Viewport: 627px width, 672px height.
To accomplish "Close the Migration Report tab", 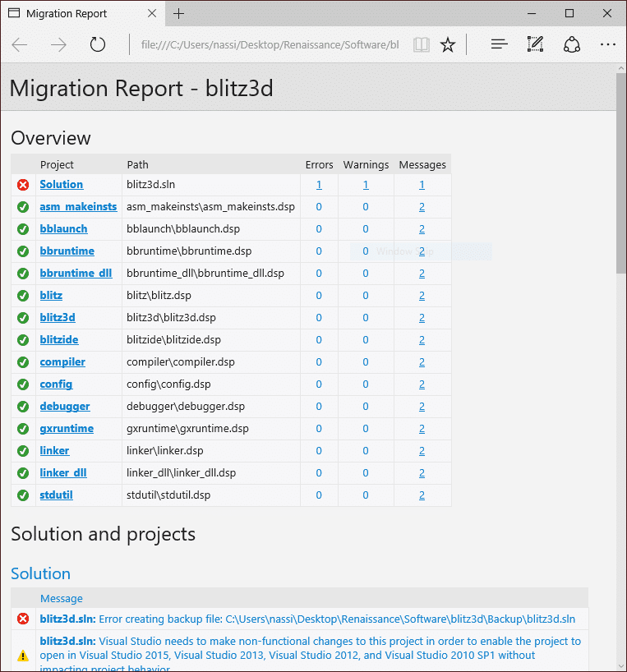I will click(152, 13).
